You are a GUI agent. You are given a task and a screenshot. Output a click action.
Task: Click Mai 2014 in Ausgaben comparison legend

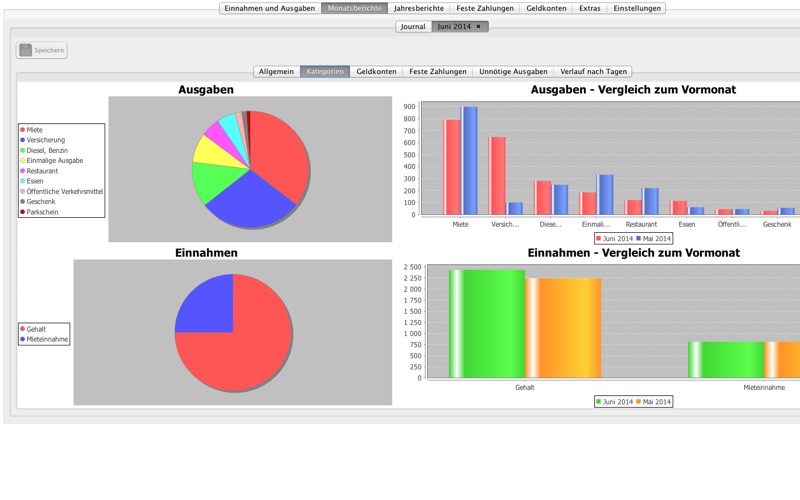653,239
